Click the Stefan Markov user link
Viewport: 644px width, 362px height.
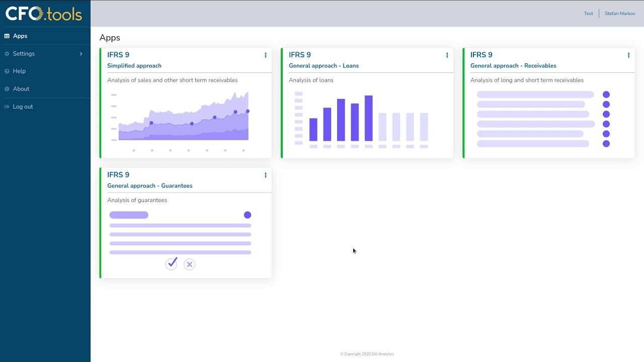click(x=620, y=14)
